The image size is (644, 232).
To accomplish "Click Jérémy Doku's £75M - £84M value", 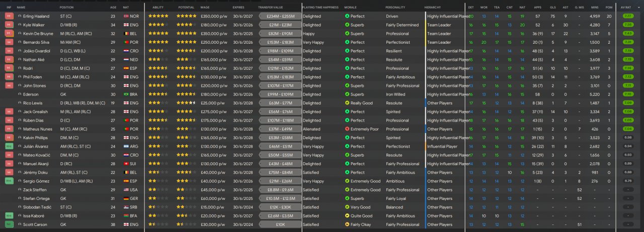I will pyautogui.click(x=280, y=173).
